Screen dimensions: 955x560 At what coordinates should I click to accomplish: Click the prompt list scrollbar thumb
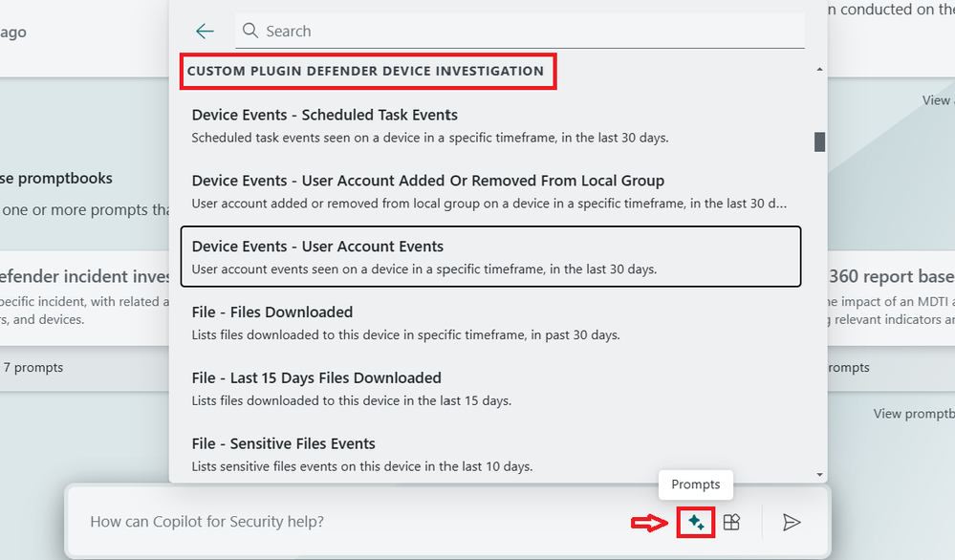pyautogui.click(x=820, y=141)
